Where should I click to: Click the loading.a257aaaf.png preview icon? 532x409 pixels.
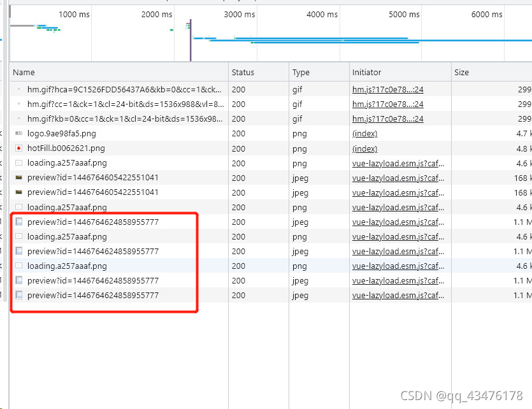click(x=20, y=163)
